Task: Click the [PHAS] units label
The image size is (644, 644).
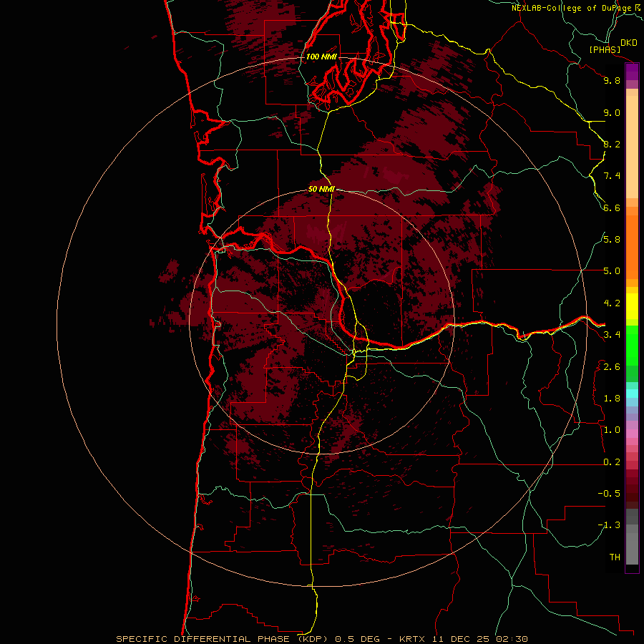Action: [604, 50]
